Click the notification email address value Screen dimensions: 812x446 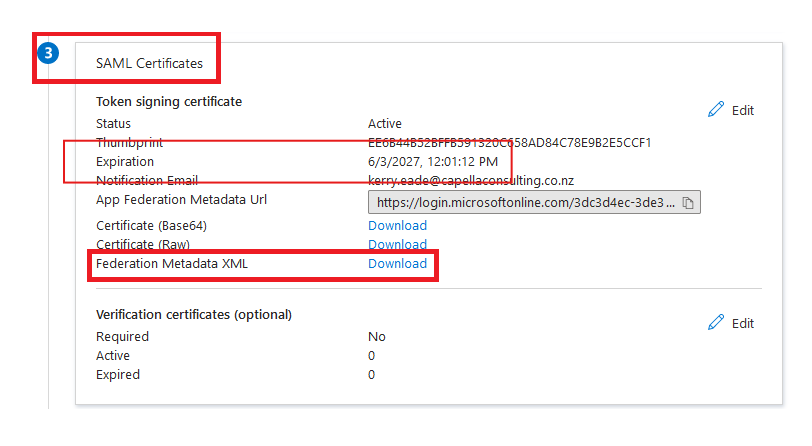pos(470,180)
